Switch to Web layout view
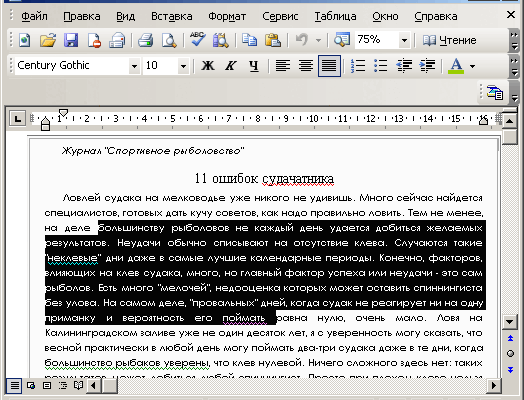 point(31,386)
